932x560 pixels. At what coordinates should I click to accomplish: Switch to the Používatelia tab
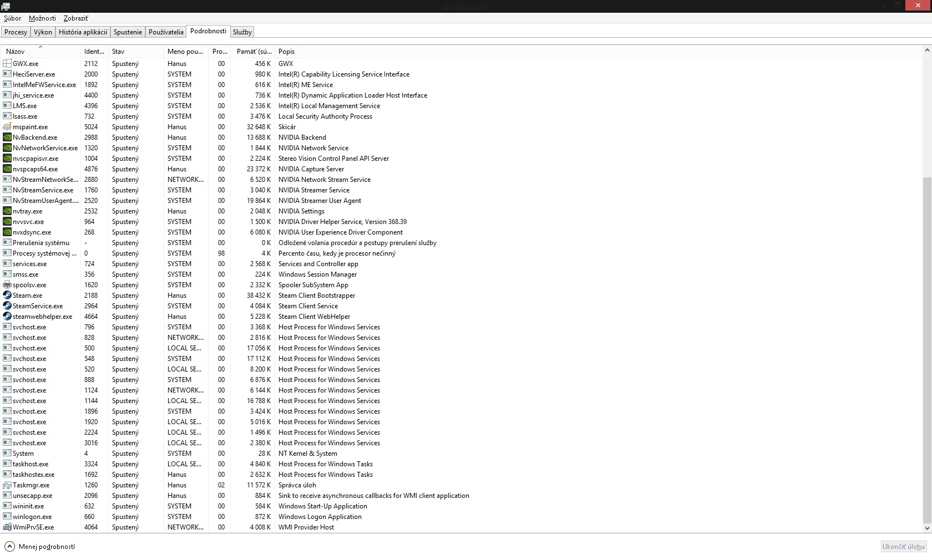(166, 32)
